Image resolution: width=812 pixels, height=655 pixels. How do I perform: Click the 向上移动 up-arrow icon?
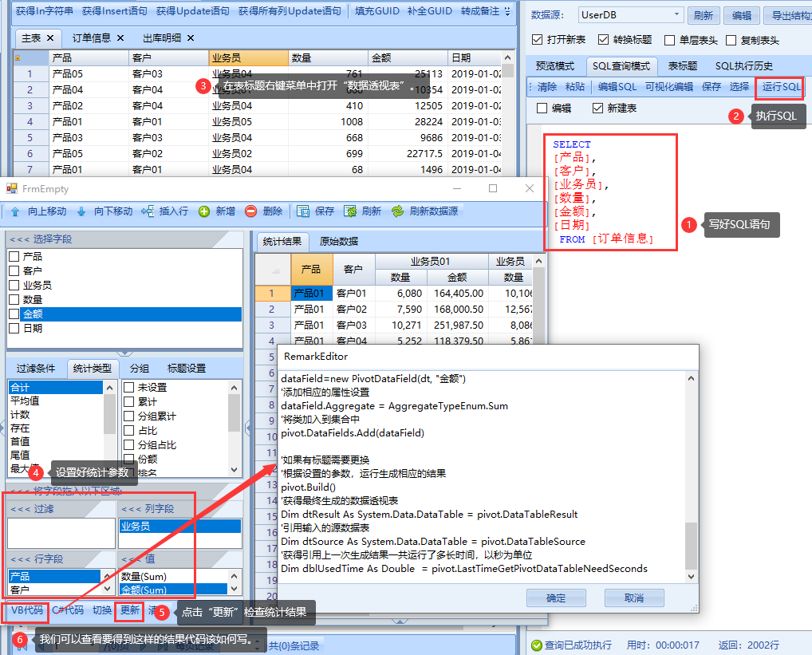coord(15,211)
